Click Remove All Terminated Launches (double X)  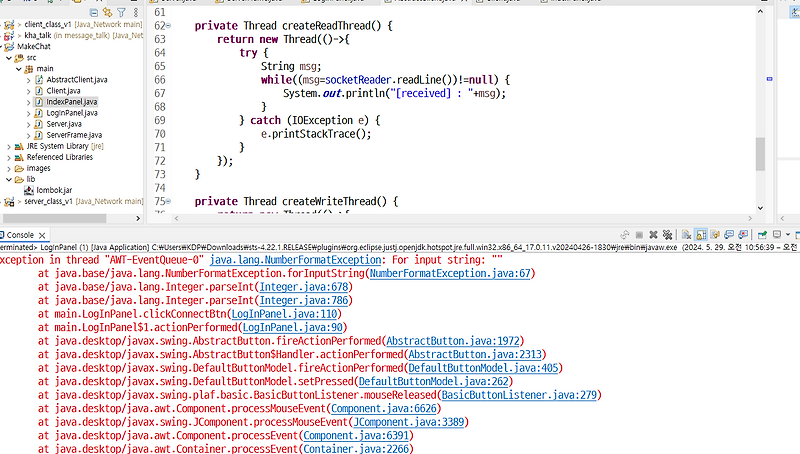[x=667, y=235]
